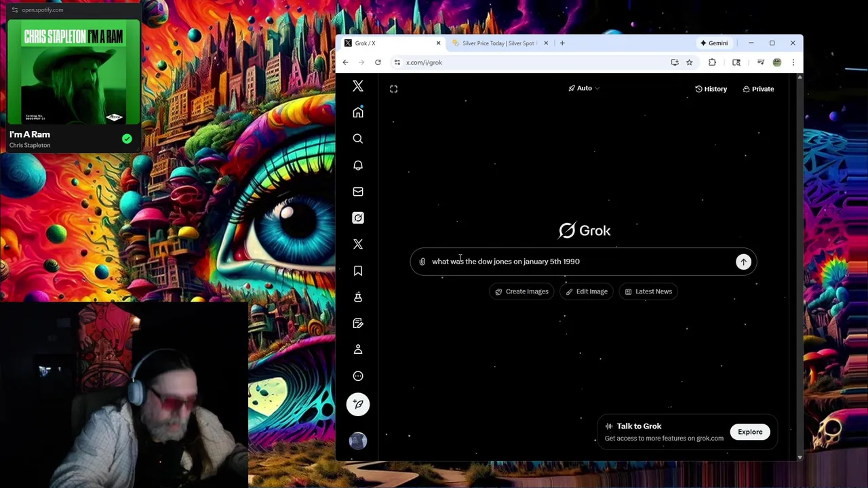Click the round compose post button
The width and height of the screenshot is (868, 488).
pos(358,405)
